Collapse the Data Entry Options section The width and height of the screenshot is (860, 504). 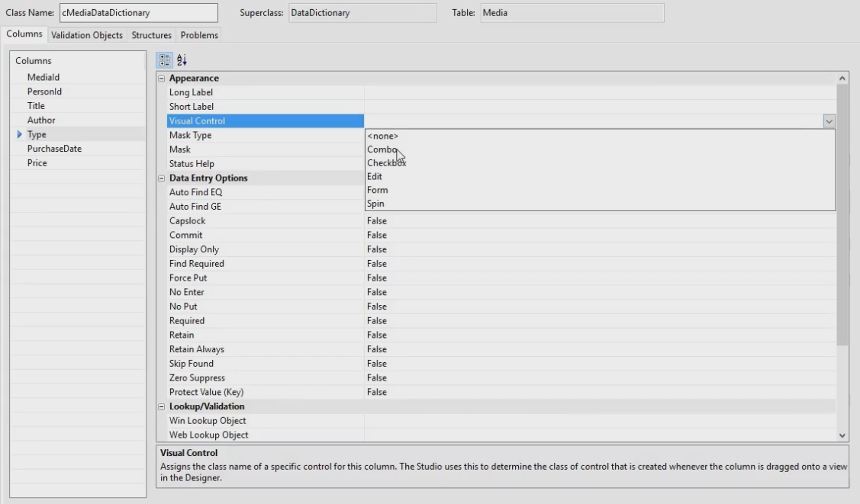pos(161,178)
